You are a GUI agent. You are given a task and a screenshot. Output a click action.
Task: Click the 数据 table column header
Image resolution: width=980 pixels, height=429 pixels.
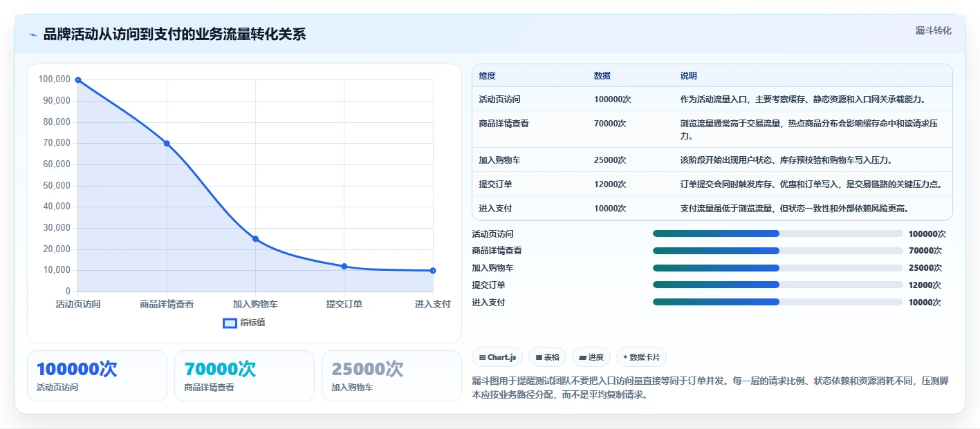point(602,76)
